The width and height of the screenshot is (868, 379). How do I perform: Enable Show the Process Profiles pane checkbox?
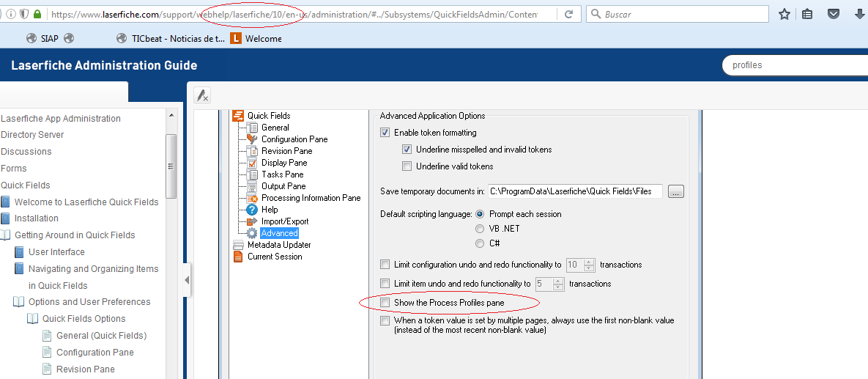click(385, 303)
